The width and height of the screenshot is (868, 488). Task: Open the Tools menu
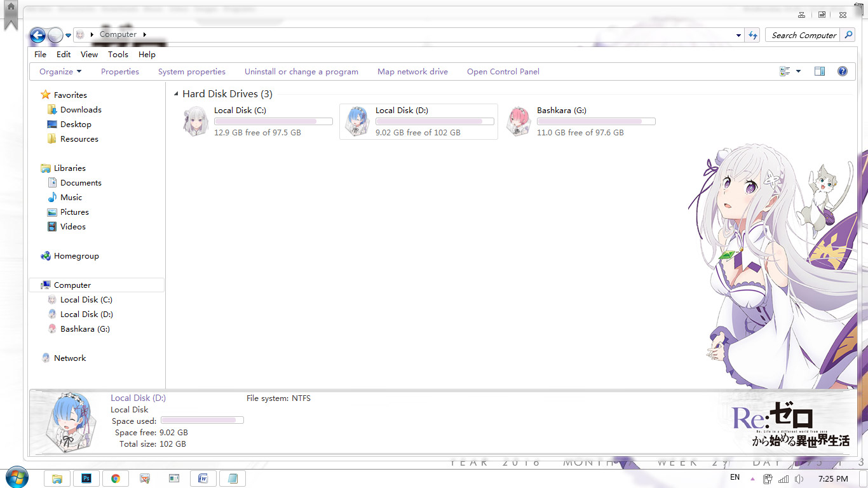[118, 54]
